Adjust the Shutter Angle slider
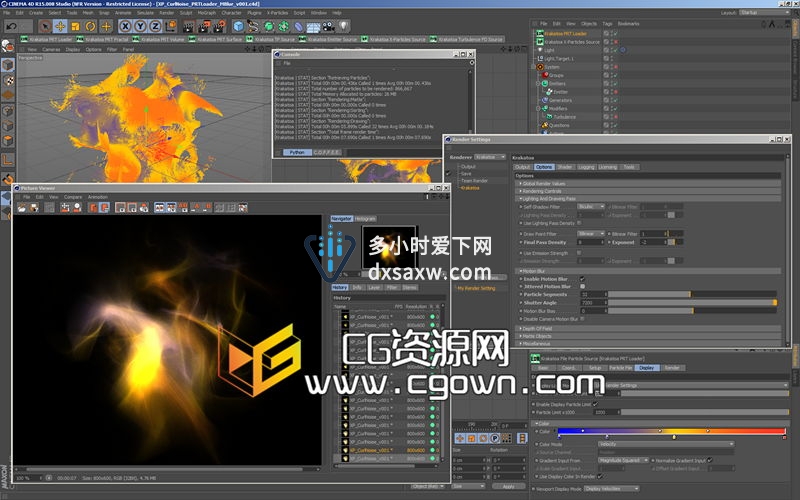800x500 pixels. pos(692,303)
